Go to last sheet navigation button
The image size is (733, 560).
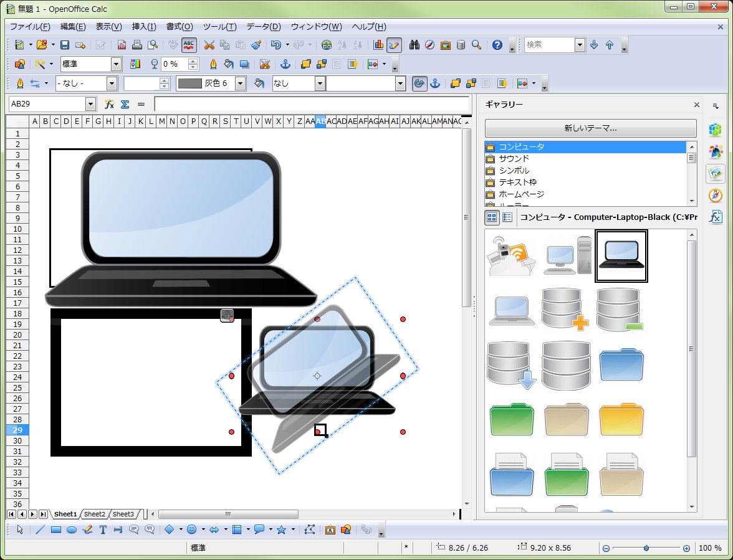[x=43, y=515]
